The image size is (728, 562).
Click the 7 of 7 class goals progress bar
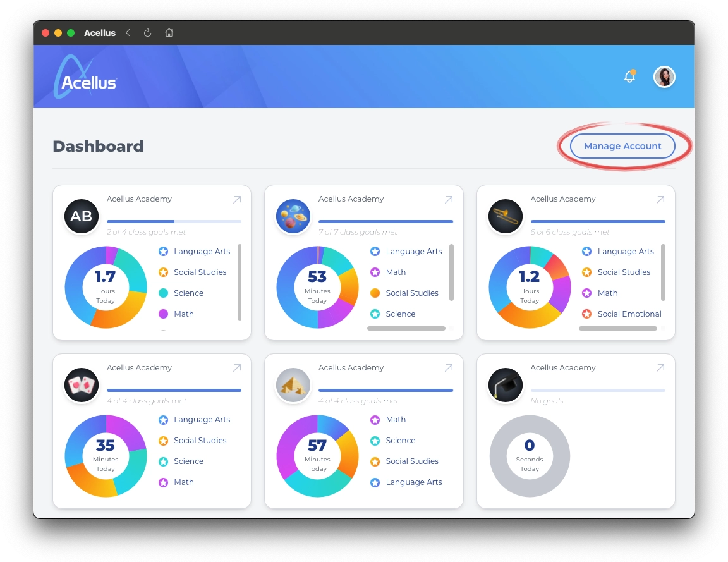(386, 221)
